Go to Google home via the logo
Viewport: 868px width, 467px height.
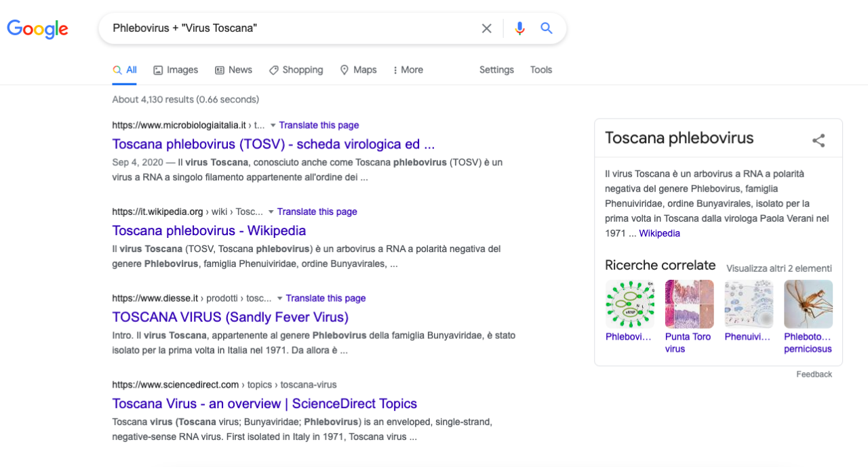pos(37,29)
